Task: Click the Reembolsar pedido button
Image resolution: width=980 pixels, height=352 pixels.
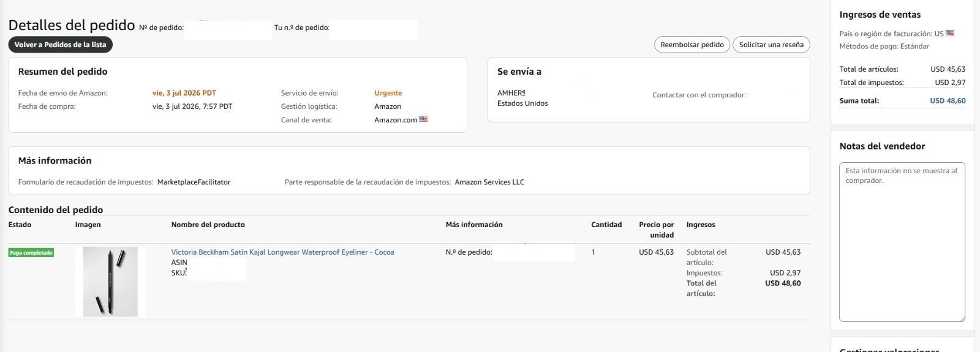Action: click(692, 45)
